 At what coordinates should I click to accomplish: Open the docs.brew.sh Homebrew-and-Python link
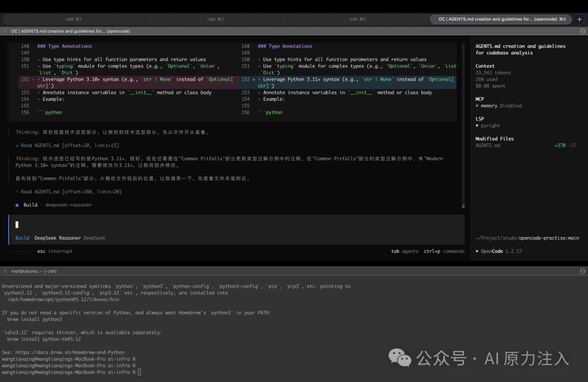pos(70,353)
